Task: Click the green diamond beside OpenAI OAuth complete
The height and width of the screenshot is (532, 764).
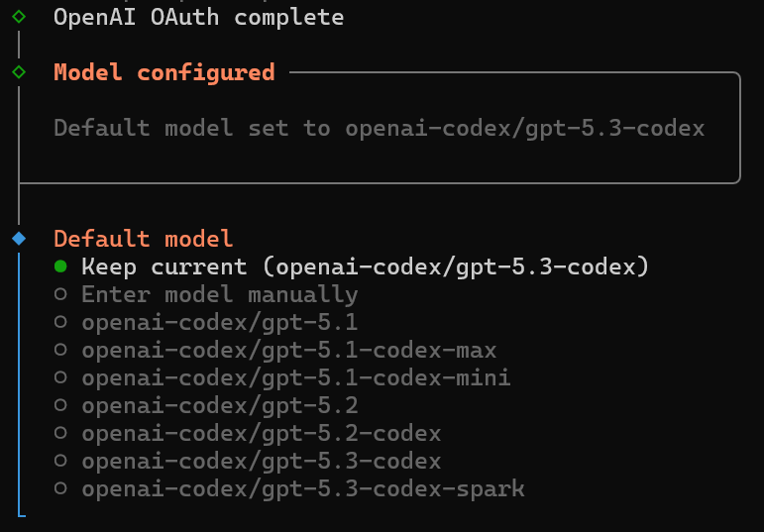Action: click(x=19, y=16)
